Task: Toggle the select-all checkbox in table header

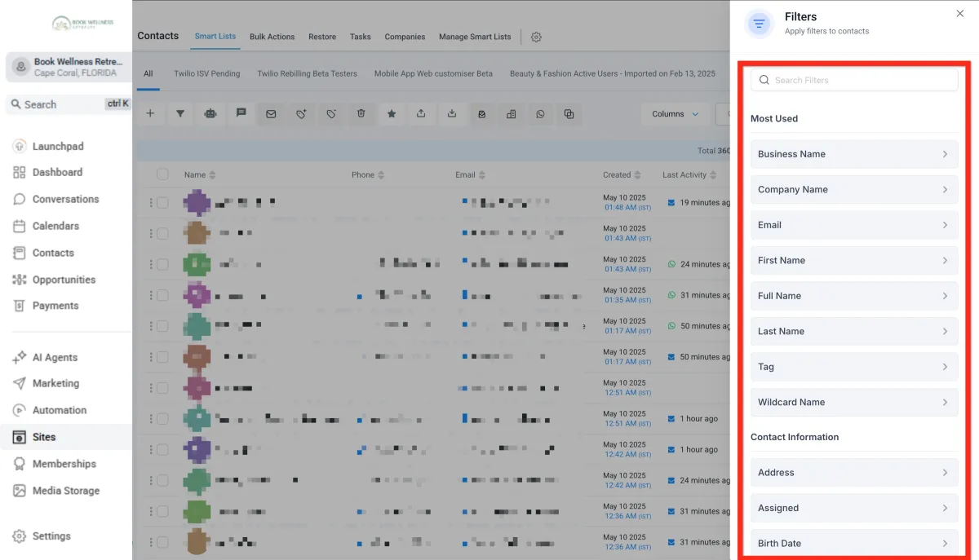Action: [162, 174]
